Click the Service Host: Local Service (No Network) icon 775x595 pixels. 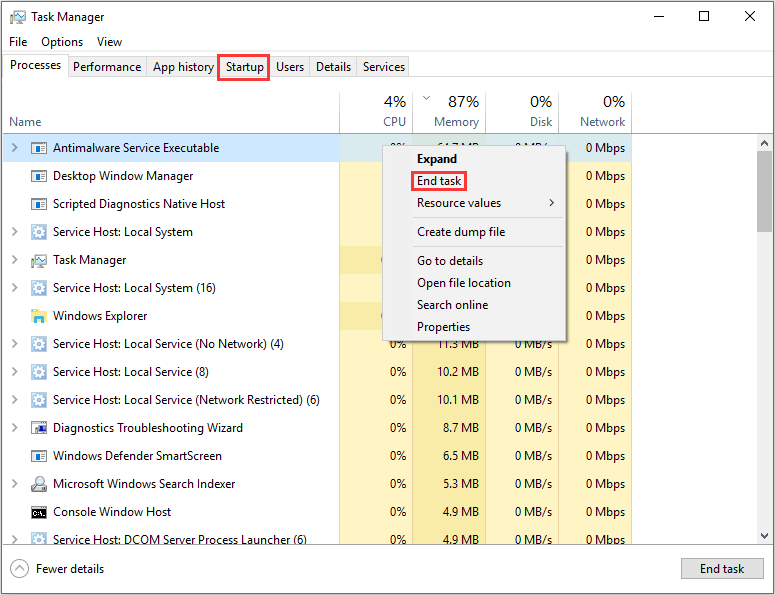coord(39,343)
